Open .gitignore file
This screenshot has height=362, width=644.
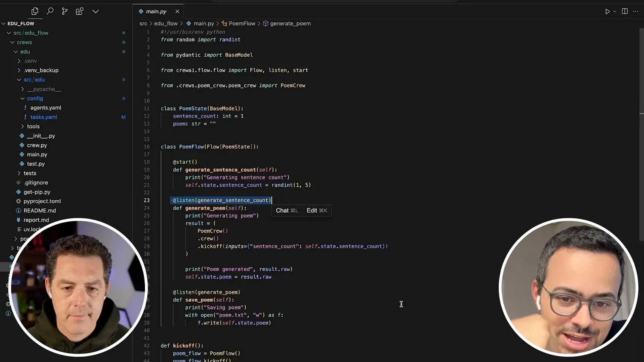tap(35, 183)
